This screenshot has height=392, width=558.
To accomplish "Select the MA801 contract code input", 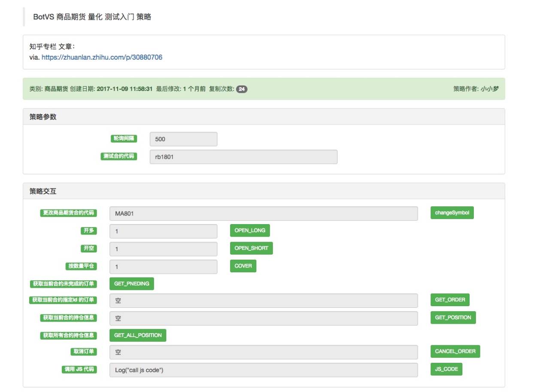I will pos(264,213).
